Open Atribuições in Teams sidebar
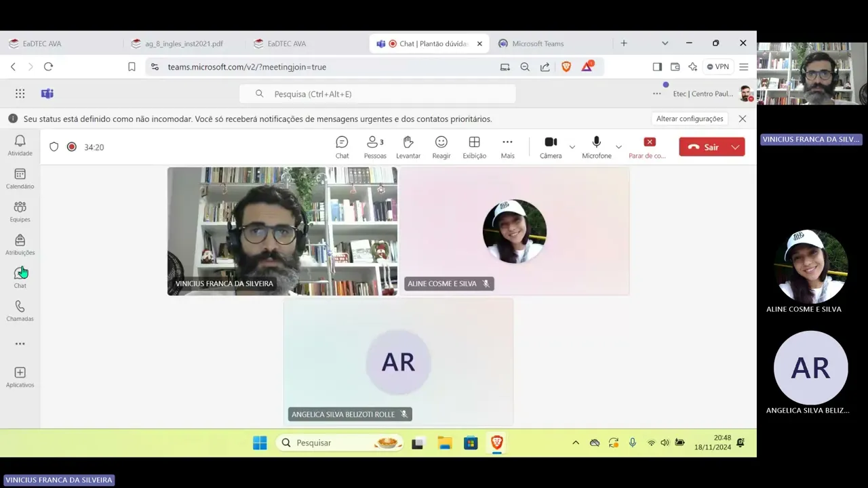The height and width of the screenshot is (488, 868). pyautogui.click(x=20, y=245)
